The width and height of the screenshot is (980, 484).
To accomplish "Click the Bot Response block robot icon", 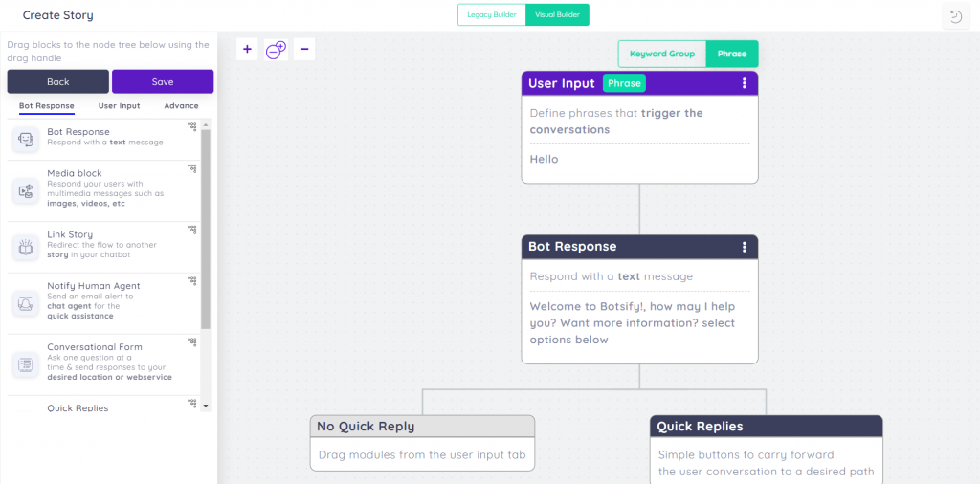I will point(26,140).
